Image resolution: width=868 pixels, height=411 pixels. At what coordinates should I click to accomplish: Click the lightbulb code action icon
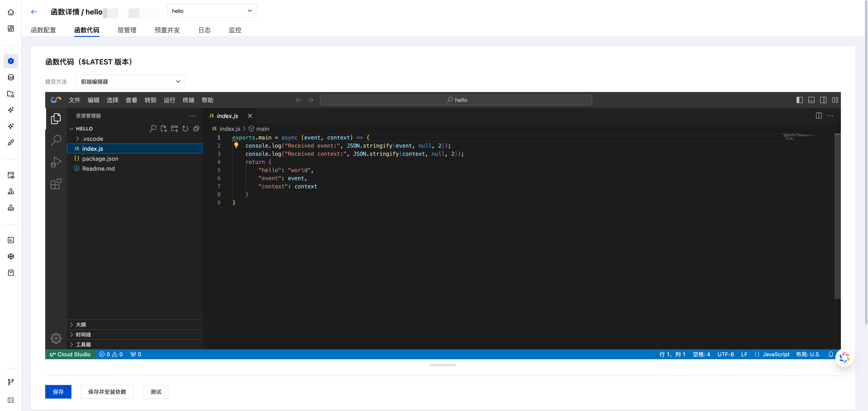coord(236,146)
